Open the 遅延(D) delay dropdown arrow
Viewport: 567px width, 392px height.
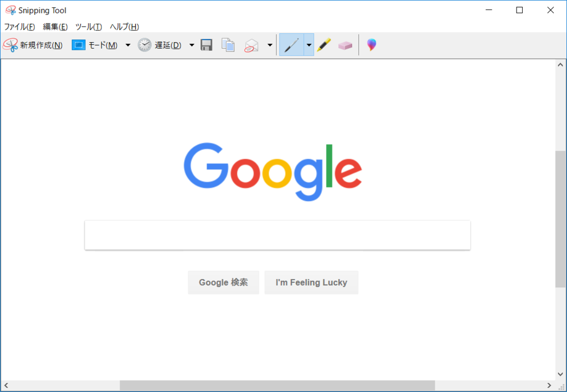(192, 45)
